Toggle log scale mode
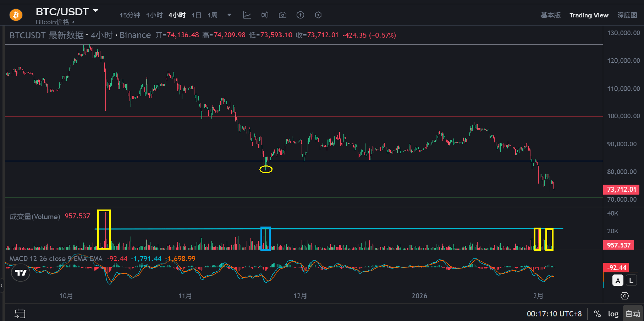 point(613,314)
